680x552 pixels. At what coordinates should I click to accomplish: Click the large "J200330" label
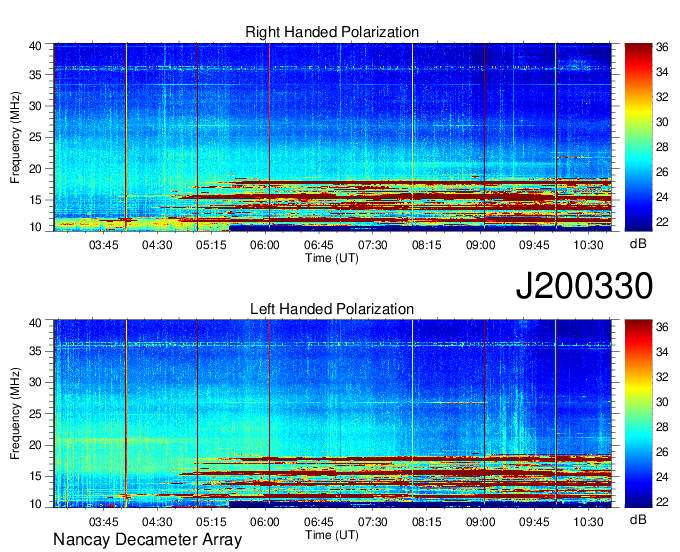coord(584,286)
